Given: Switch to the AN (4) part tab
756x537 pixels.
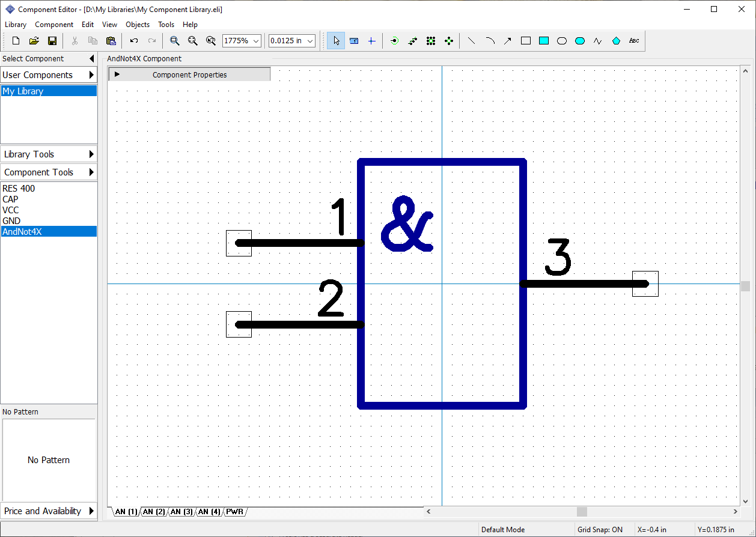Looking at the screenshot, I should pyautogui.click(x=209, y=512).
